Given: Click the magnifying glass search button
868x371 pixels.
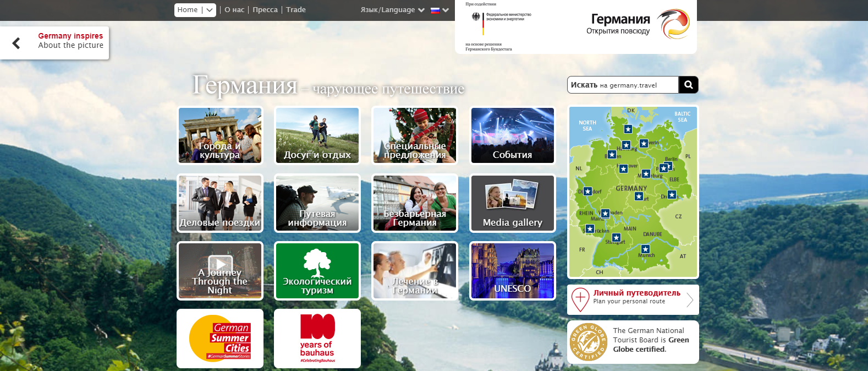Looking at the screenshot, I should [688, 85].
